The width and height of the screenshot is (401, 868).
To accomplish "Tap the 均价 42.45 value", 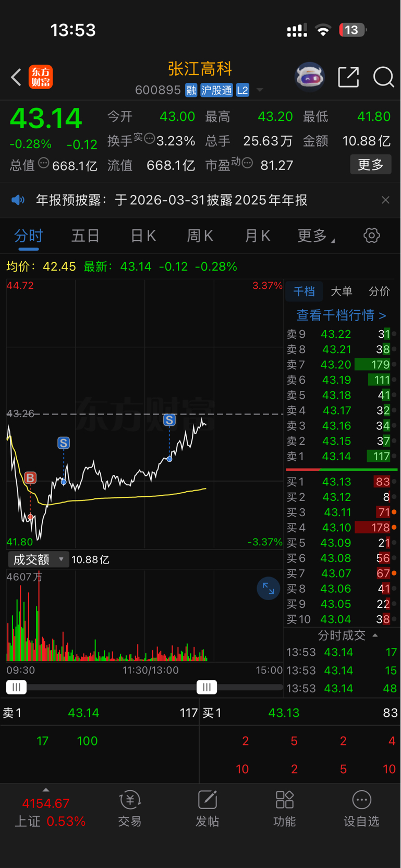I will tap(59, 266).
